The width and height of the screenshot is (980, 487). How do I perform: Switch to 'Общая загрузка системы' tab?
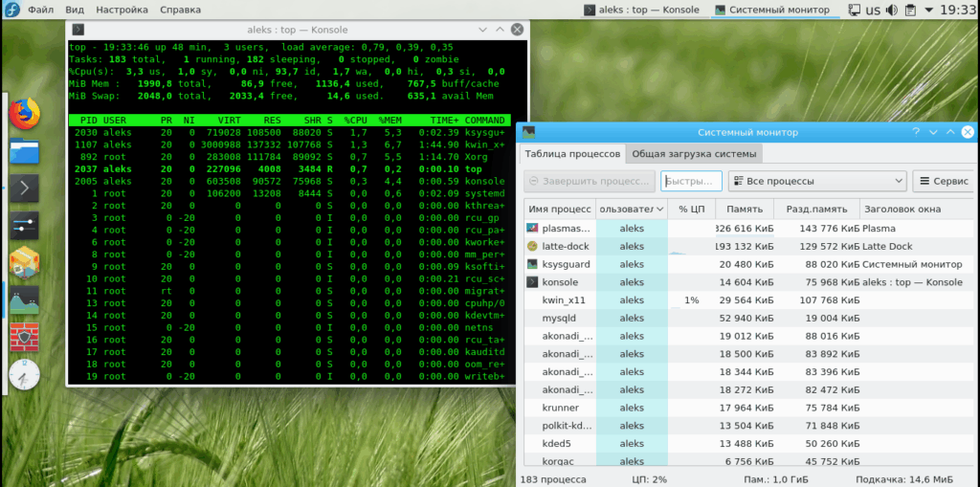click(696, 154)
